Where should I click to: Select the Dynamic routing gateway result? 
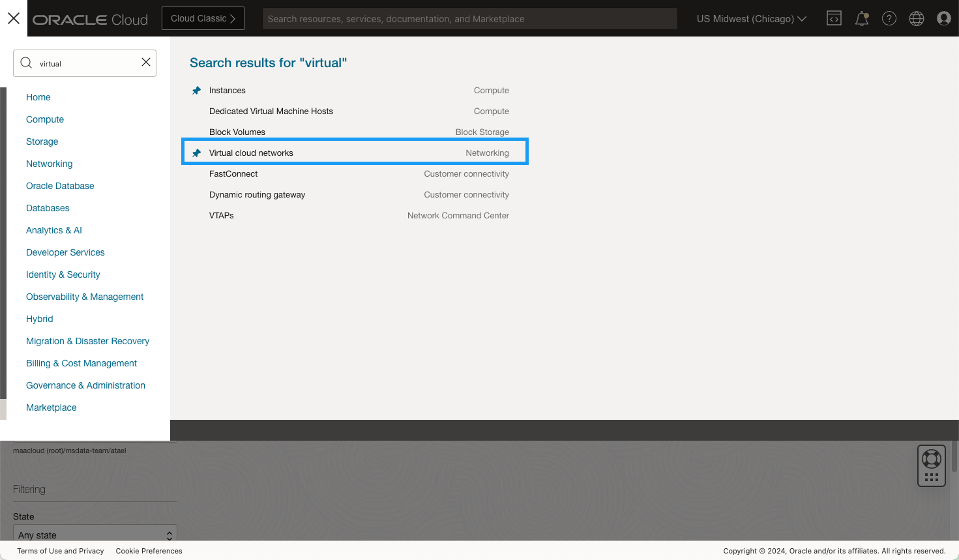pyautogui.click(x=257, y=194)
